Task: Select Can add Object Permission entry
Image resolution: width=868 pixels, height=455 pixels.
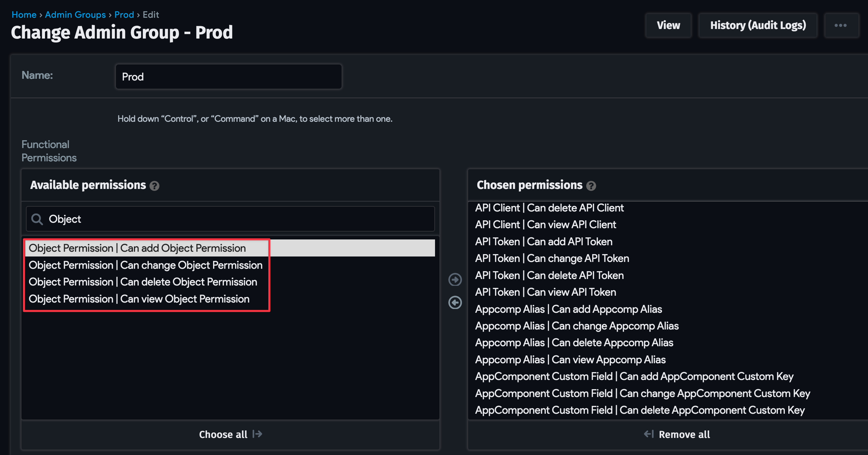Action: pyautogui.click(x=137, y=248)
